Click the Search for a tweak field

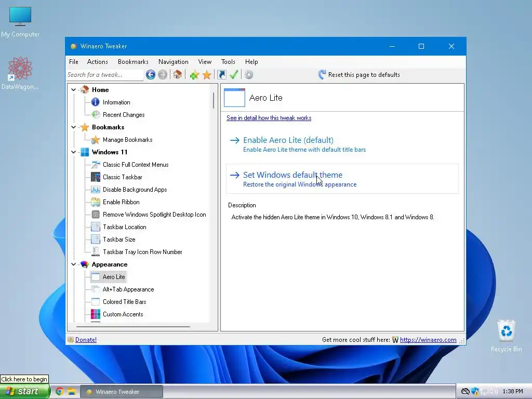pyautogui.click(x=105, y=75)
